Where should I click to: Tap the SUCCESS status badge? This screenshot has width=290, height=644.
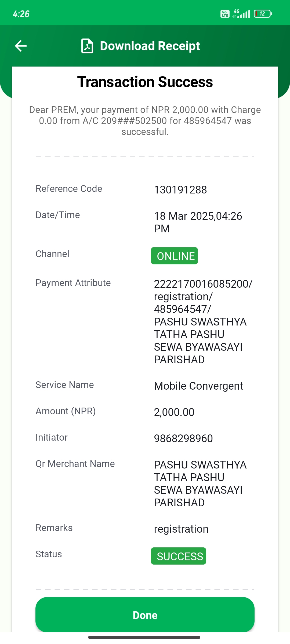[x=179, y=556]
